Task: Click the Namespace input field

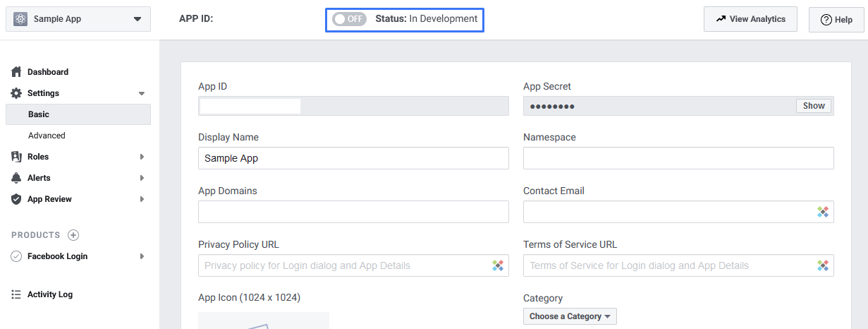Action: tap(678, 158)
